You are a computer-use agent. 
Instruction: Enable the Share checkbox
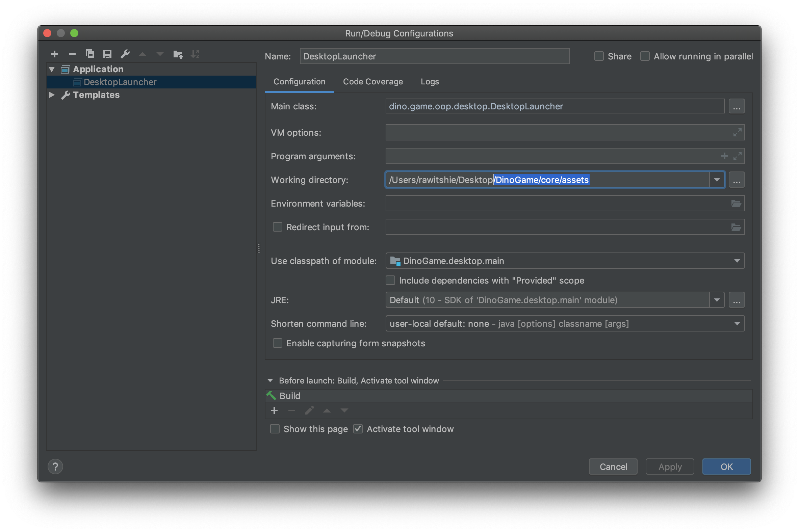599,56
